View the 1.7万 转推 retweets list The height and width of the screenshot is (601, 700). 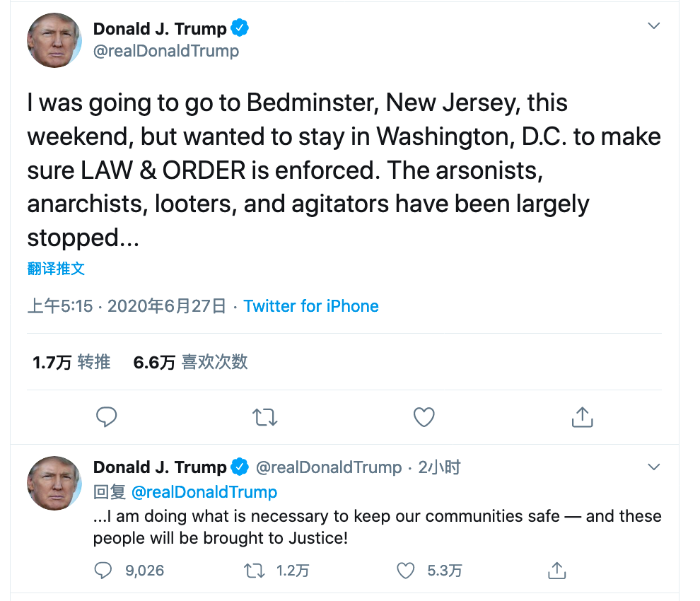pyautogui.click(x=71, y=362)
